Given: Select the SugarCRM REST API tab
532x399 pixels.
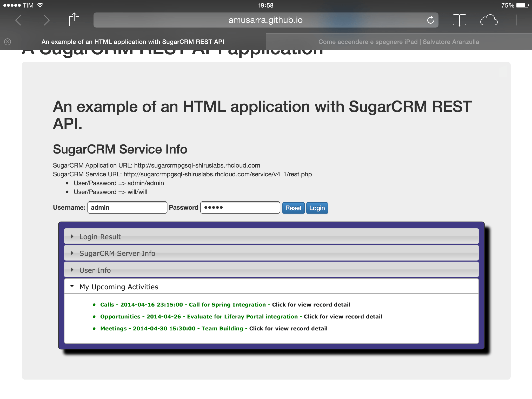Looking at the screenshot, I should [x=133, y=42].
